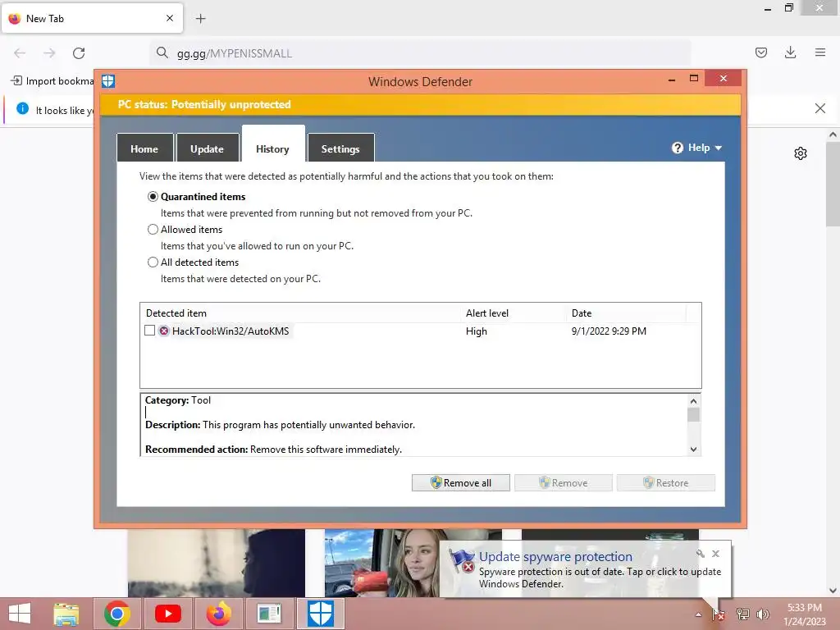This screenshot has height=630, width=840.
Task: Close the spyware protection notification
Action: (715, 554)
